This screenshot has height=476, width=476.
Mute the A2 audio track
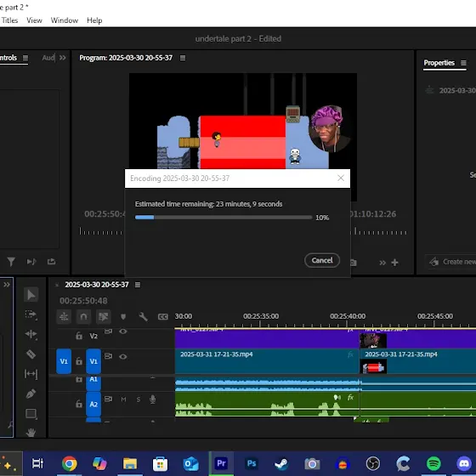coord(123,399)
